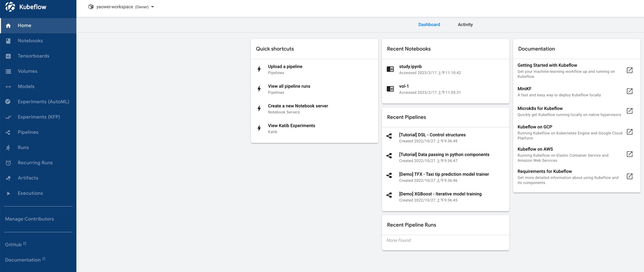Switch to the Activity tab
This screenshot has height=272, width=644.
pos(465,24)
